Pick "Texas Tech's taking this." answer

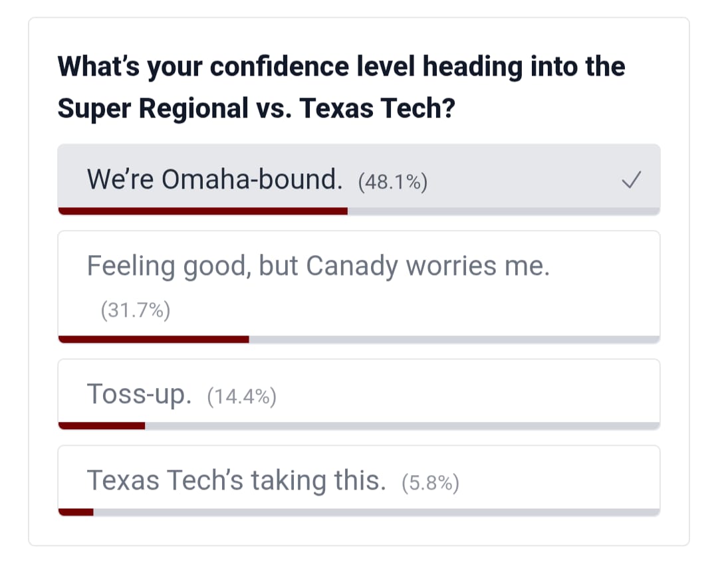tap(236, 480)
